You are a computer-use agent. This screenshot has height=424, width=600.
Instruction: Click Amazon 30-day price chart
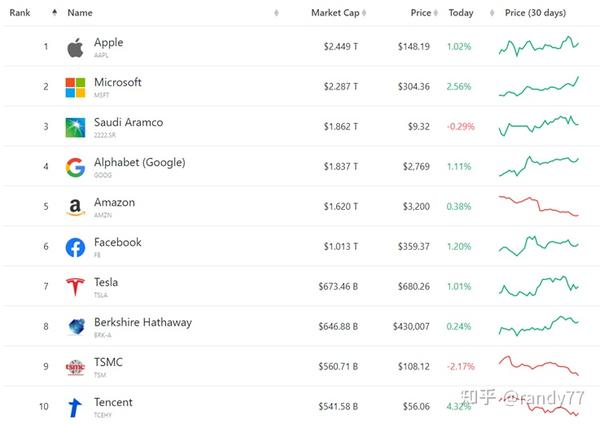click(x=538, y=206)
